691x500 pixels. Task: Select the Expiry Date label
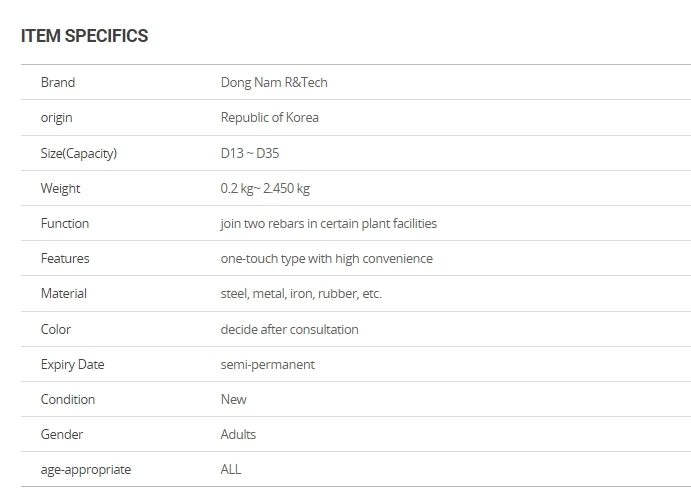tap(72, 365)
